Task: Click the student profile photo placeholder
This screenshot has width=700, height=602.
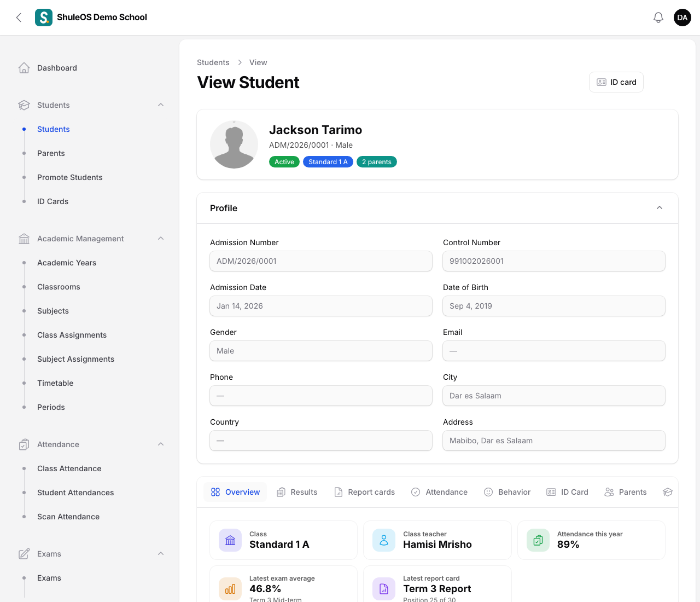Action: pos(234,144)
